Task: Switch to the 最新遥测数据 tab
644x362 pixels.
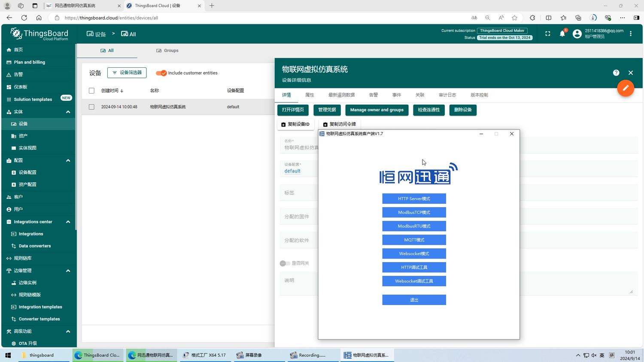Action: pyautogui.click(x=341, y=95)
